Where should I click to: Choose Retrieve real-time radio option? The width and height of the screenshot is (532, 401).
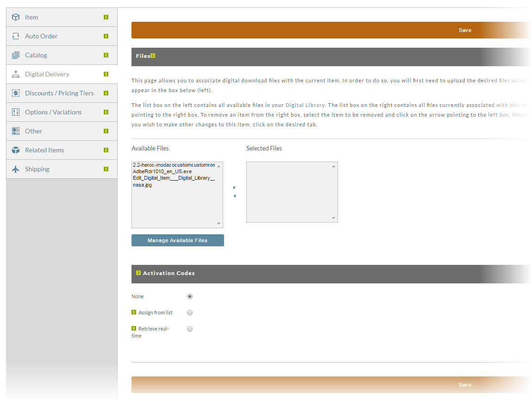190,329
